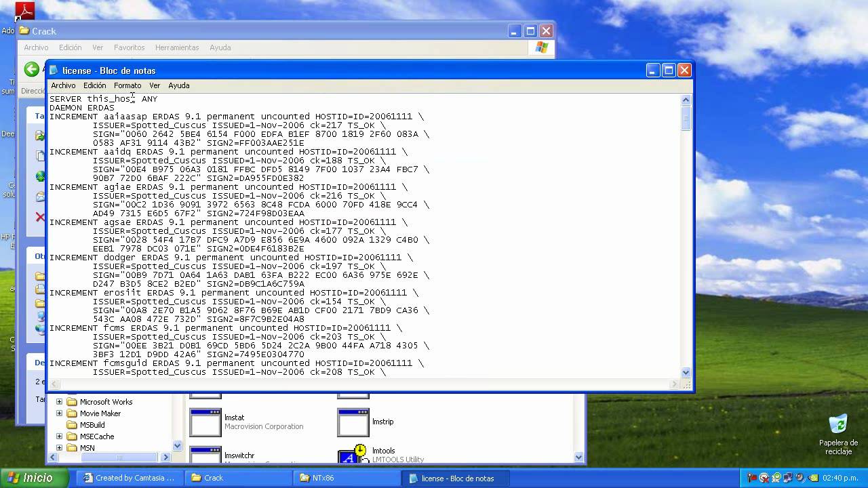Open the Papelera de reciclaje desktop icon
Viewport: 868px width, 488px height.
(x=838, y=424)
